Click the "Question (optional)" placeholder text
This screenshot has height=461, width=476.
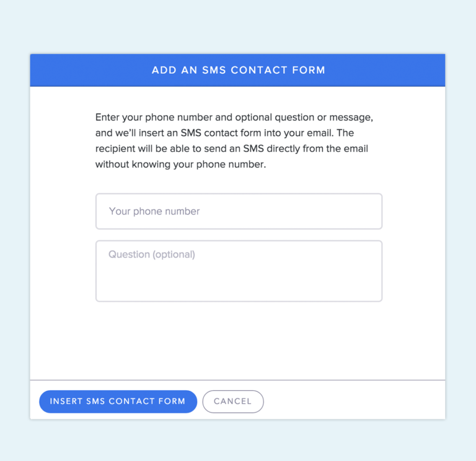(x=152, y=254)
